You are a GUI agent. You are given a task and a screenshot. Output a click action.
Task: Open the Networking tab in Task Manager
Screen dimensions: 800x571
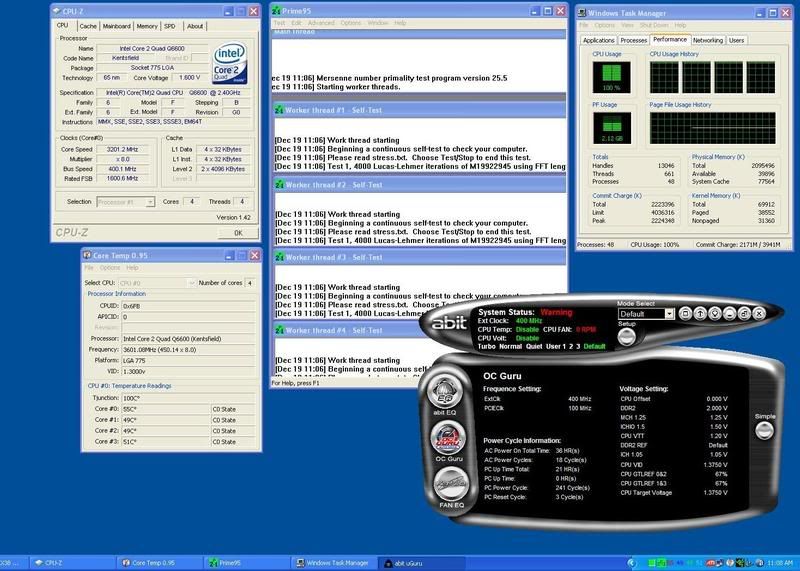(708, 40)
